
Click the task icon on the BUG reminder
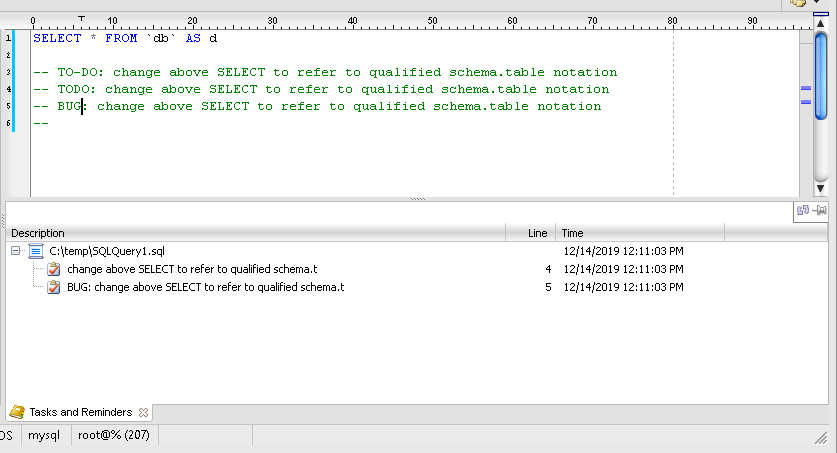point(54,288)
